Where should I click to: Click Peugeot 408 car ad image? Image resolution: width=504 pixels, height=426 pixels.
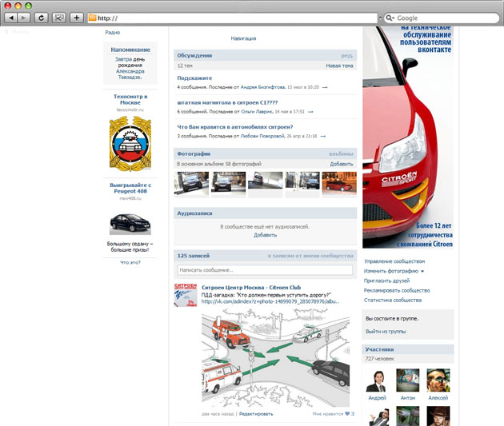tap(130, 224)
